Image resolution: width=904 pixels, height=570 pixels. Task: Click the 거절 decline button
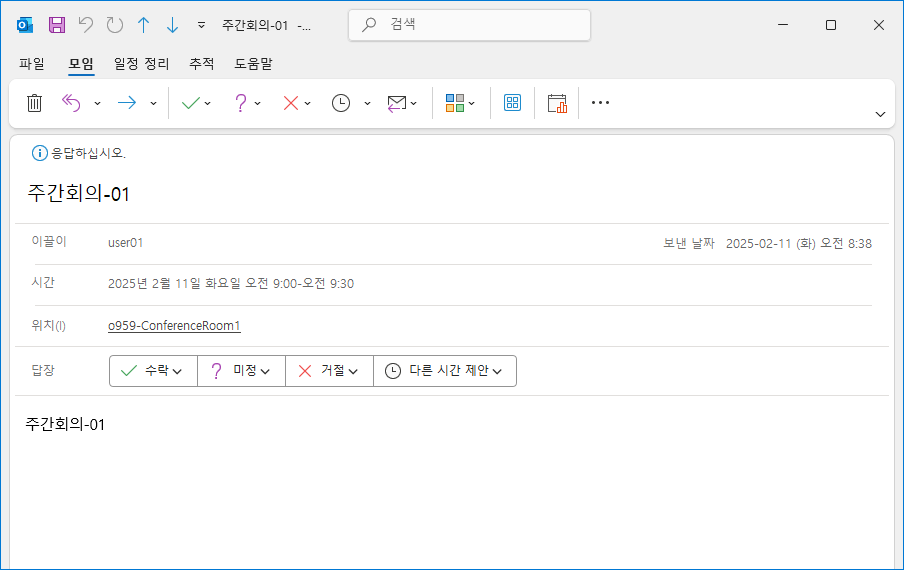[x=329, y=371]
